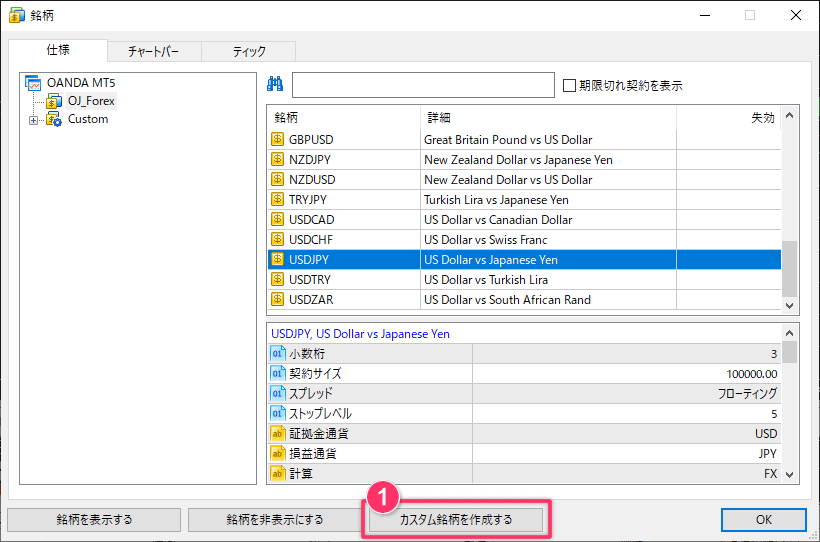This screenshot has width=820, height=542.
Task: Close the 銘柄 dialog window
Action: point(795,15)
